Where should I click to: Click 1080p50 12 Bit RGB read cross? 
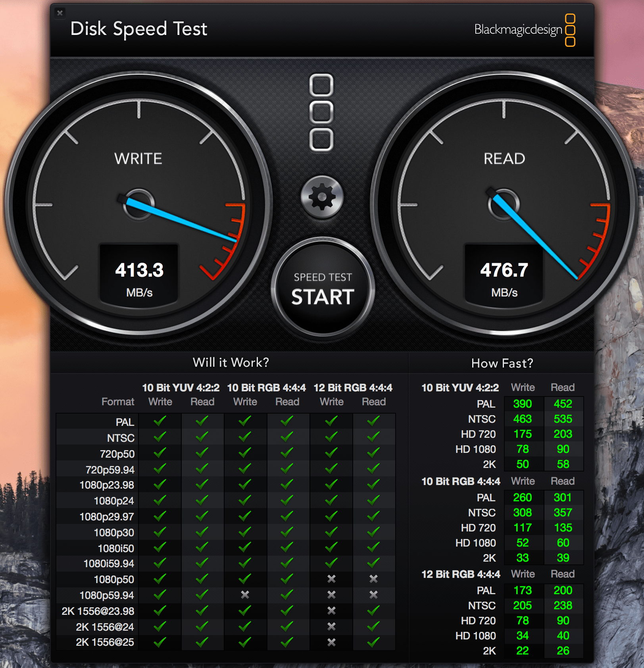click(x=373, y=579)
